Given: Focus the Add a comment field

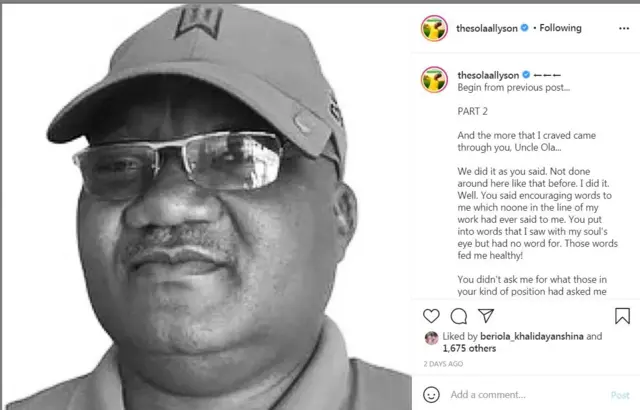Looking at the screenshot, I should click(x=527, y=394).
